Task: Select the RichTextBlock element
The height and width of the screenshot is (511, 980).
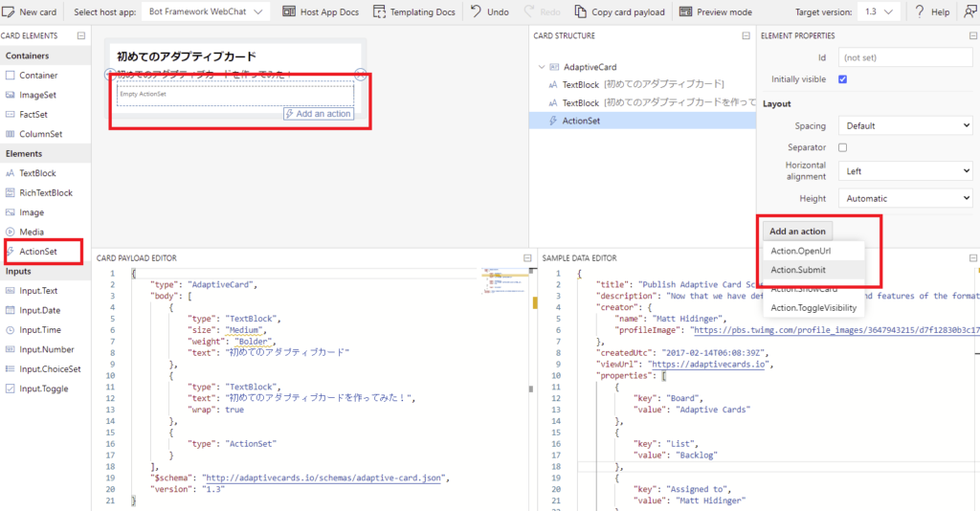Action: [45, 192]
